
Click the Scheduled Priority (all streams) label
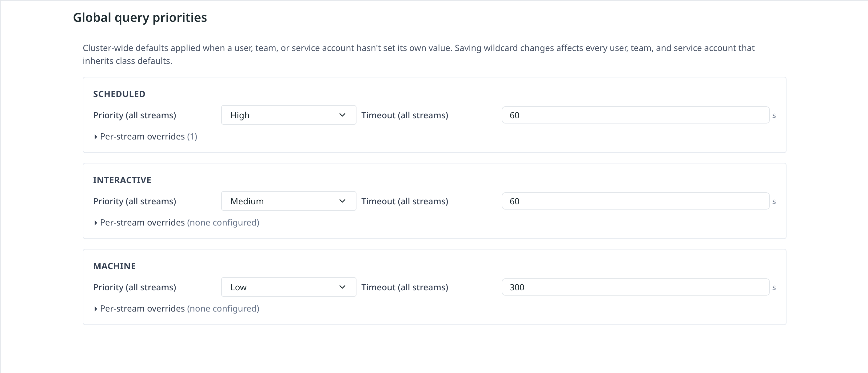(135, 115)
